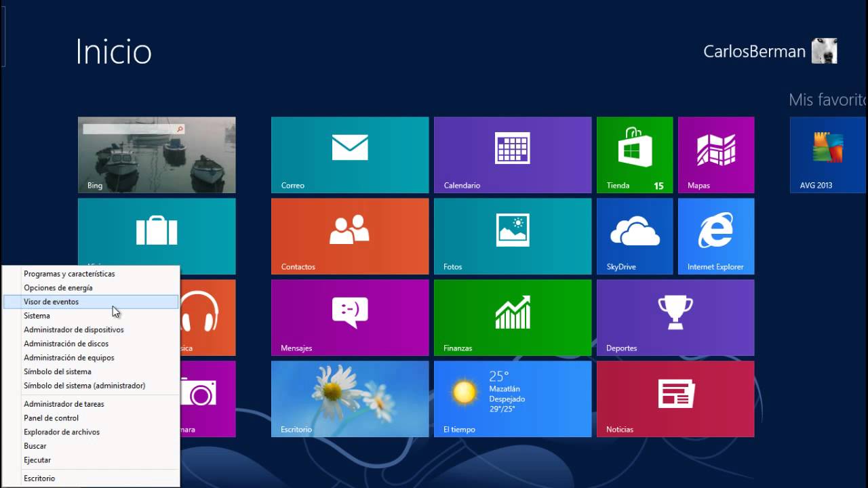Choose Opciones de energía
This screenshot has height=488, width=868.
pyautogui.click(x=91, y=288)
